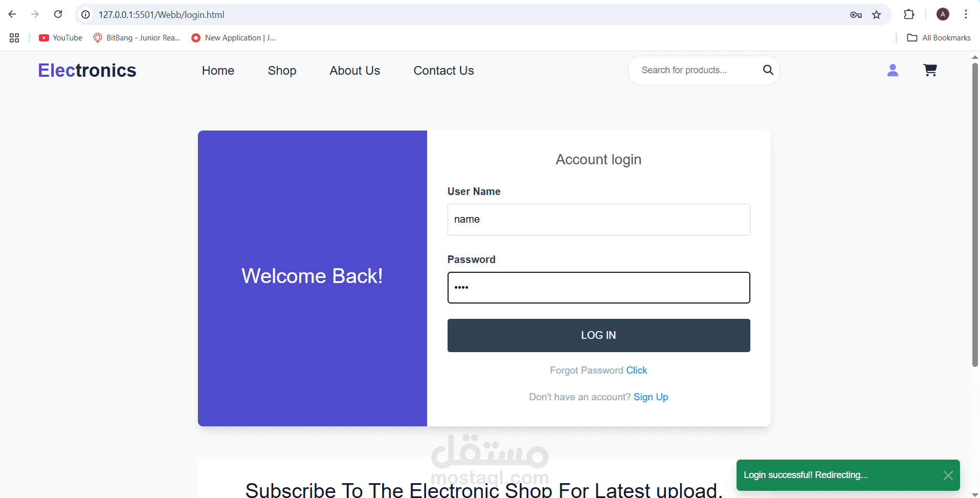The height and width of the screenshot is (498, 980).
Task: Dismiss the login successful notification
Action: 948,475
